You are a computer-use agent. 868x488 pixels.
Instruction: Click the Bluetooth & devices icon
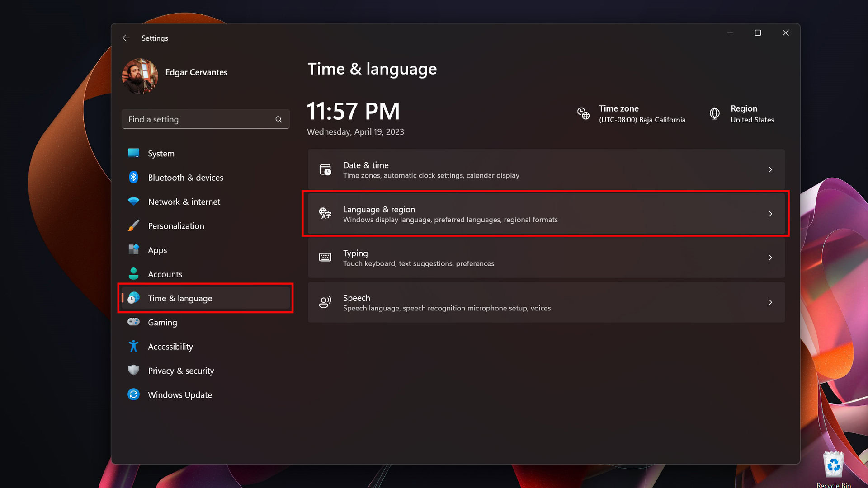coord(133,177)
